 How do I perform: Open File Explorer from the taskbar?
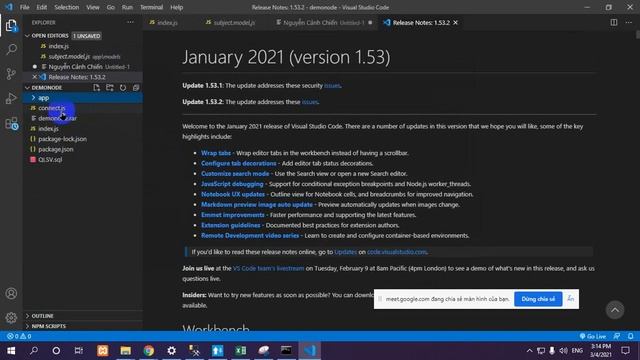126,351
